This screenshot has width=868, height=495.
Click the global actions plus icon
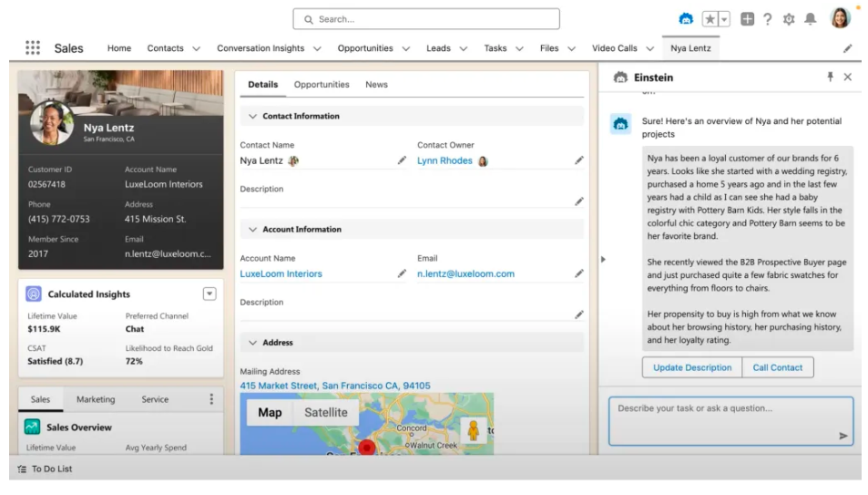pyautogui.click(x=747, y=19)
